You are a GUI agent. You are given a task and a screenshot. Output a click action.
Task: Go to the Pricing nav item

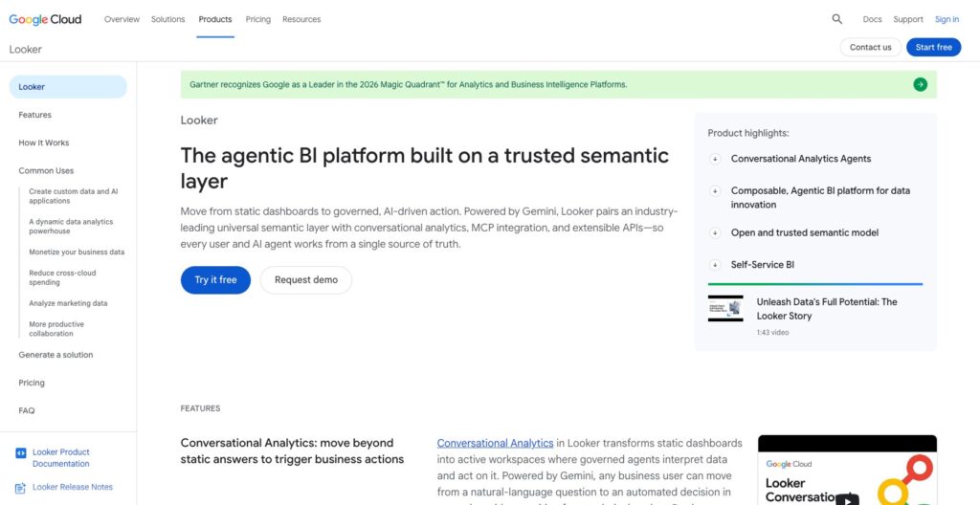coord(258,19)
